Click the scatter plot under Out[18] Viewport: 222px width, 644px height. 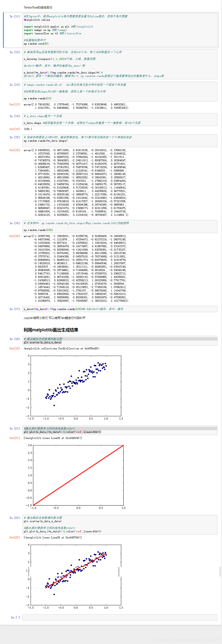[x=74, y=388]
